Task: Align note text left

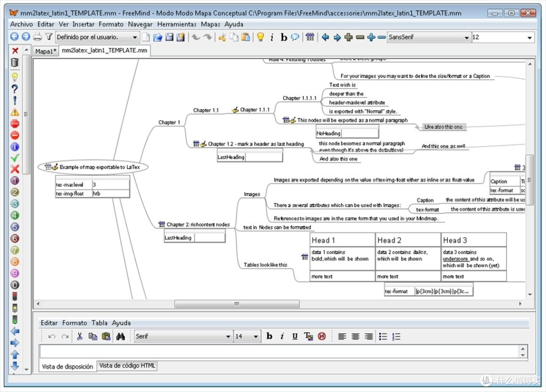Action: [x=342, y=336]
